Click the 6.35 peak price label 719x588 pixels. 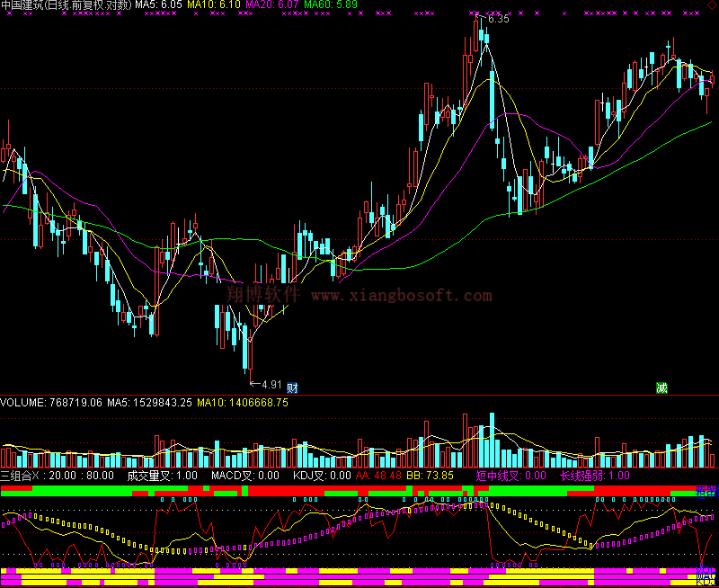(x=497, y=19)
